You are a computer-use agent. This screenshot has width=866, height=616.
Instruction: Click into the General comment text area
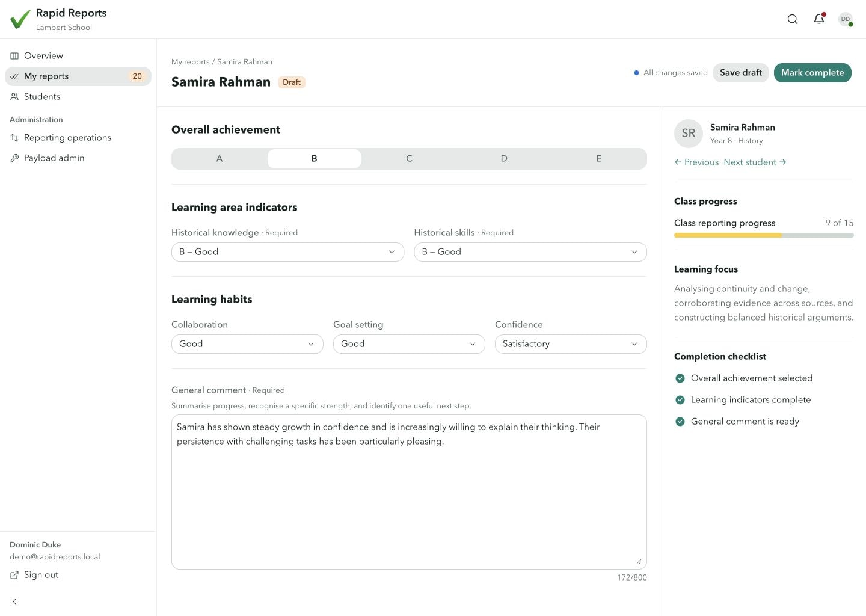tap(409, 492)
